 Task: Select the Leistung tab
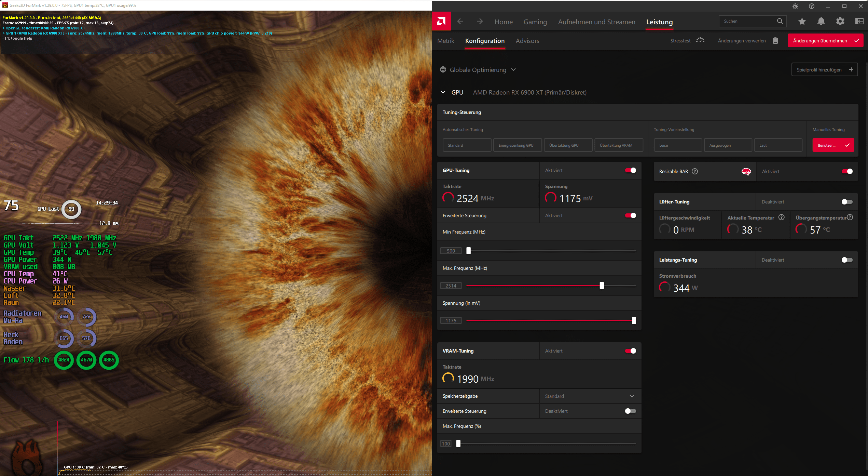point(659,22)
